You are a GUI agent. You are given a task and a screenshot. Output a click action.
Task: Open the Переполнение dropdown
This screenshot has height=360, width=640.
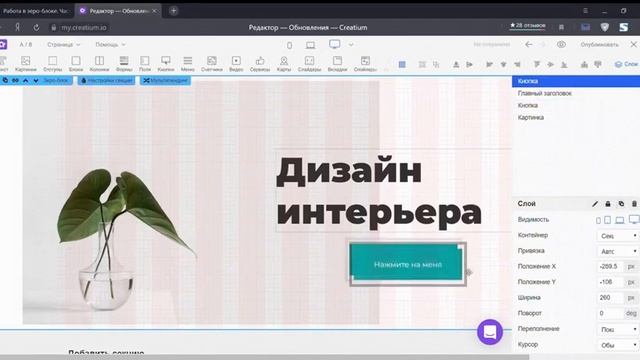618,329
